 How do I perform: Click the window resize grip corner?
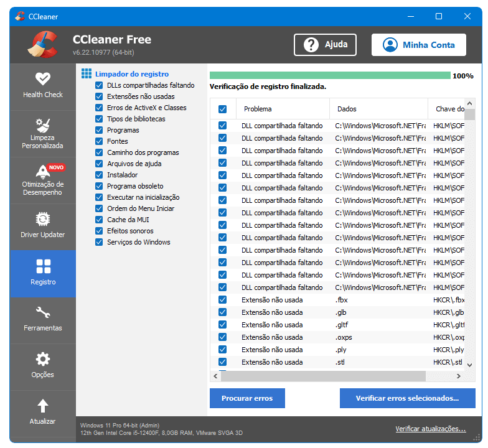tap(477, 438)
